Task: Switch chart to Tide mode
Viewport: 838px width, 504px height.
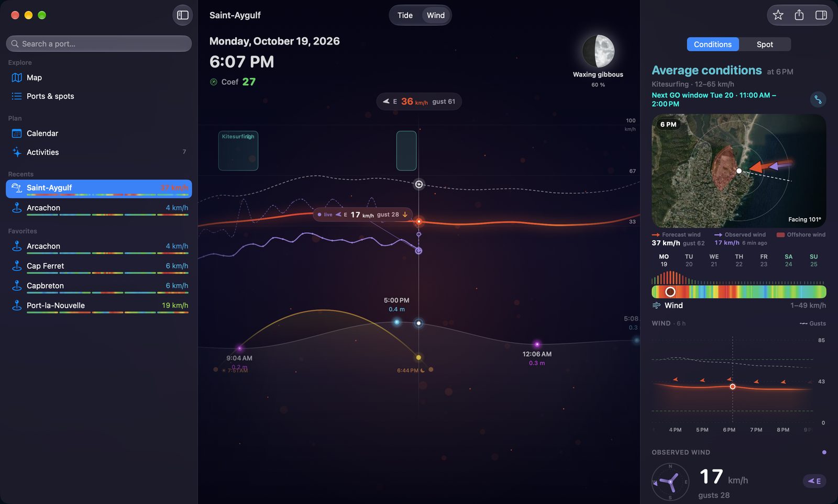Action: pos(405,15)
